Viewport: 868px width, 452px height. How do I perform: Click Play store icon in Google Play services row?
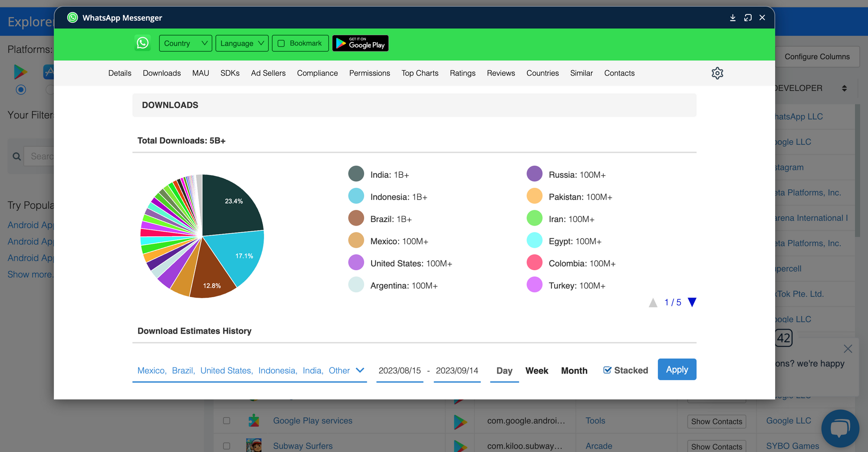pyautogui.click(x=460, y=422)
